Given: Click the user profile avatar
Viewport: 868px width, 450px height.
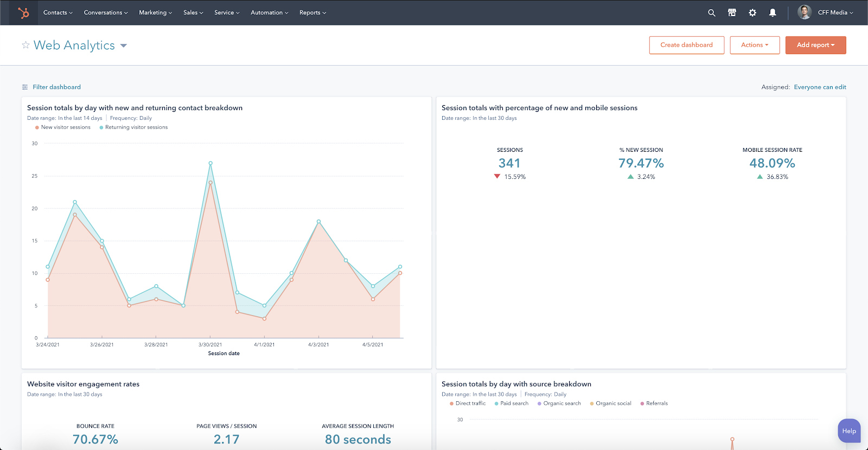Looking at the screenshot, I should 805,12.
